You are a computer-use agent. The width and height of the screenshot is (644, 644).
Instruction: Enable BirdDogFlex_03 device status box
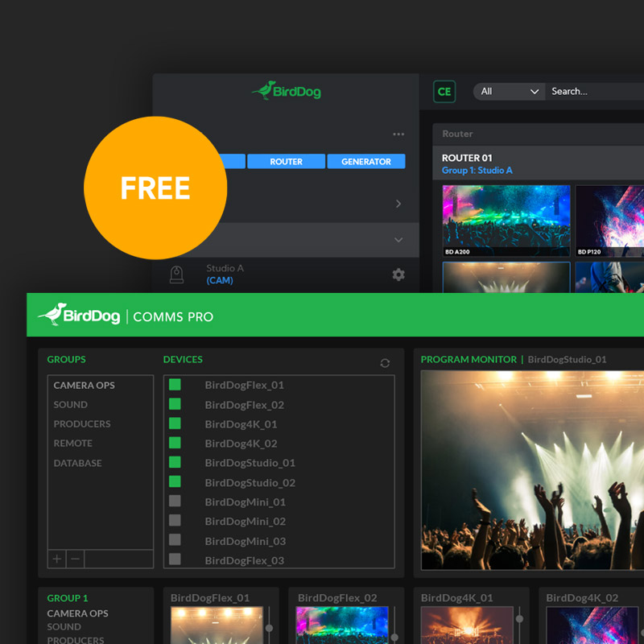(x=175, y=559)
